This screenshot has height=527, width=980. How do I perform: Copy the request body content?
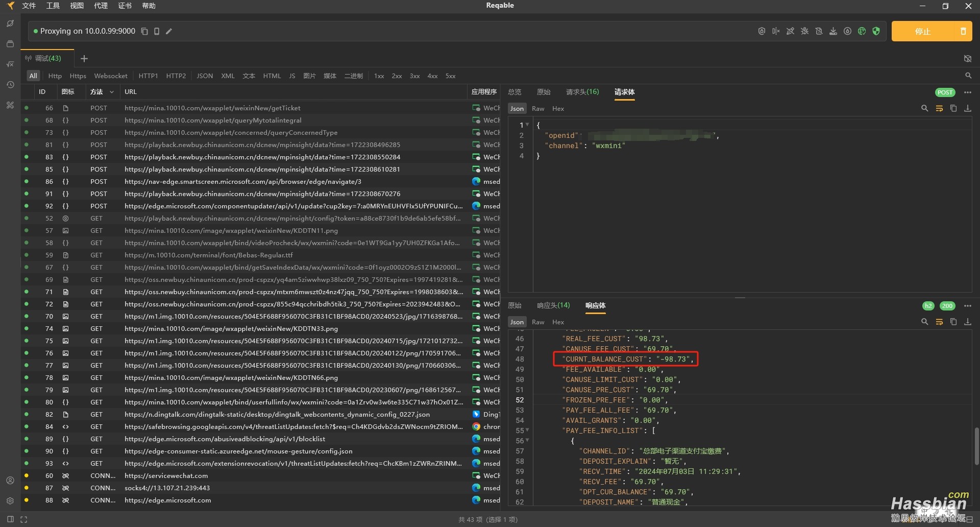(953, 108)
